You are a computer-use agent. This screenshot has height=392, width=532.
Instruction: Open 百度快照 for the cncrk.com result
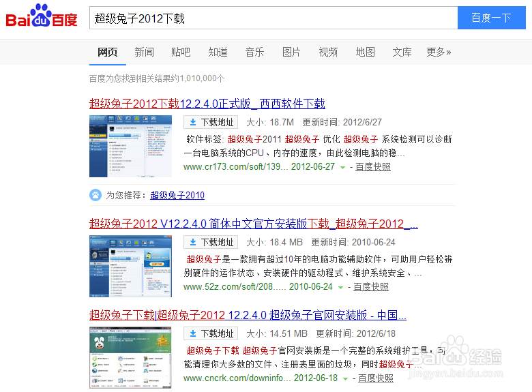[x=376, y=378]
